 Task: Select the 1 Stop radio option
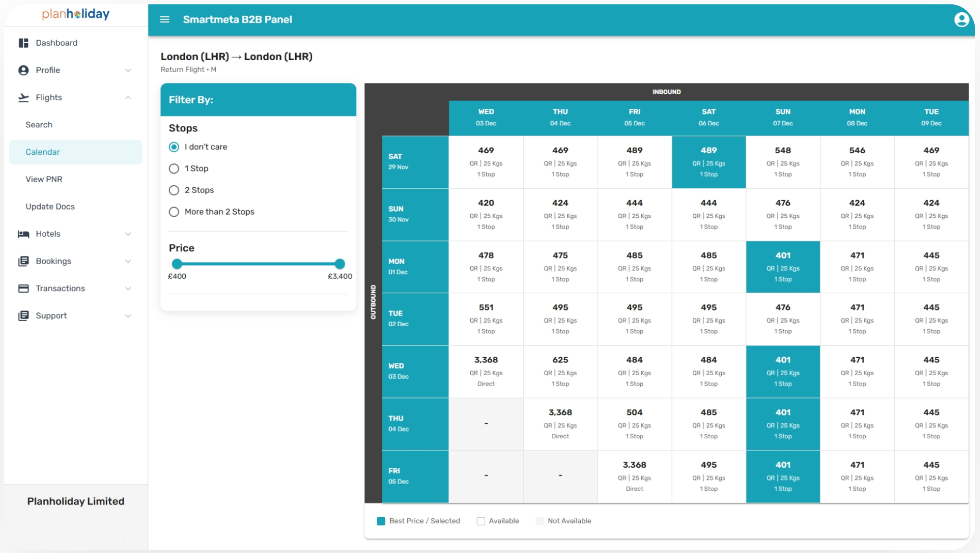174,168
